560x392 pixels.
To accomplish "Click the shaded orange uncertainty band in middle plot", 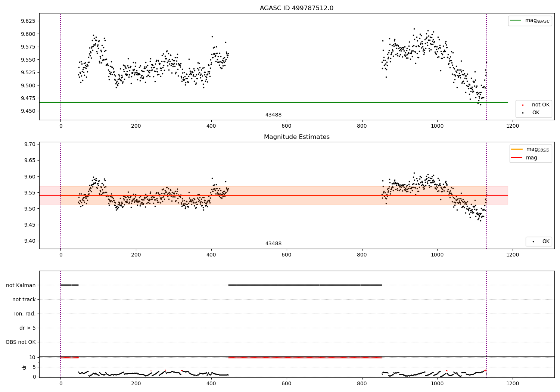I will (274, 195).
